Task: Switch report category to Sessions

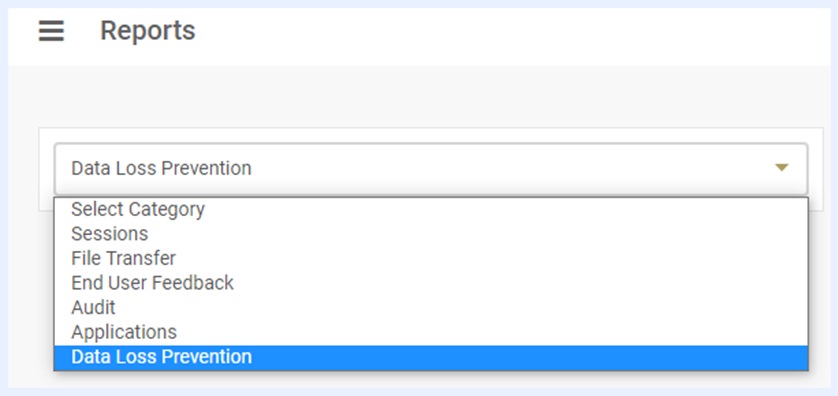Action: pyautogui.click(x=431, y=234)
